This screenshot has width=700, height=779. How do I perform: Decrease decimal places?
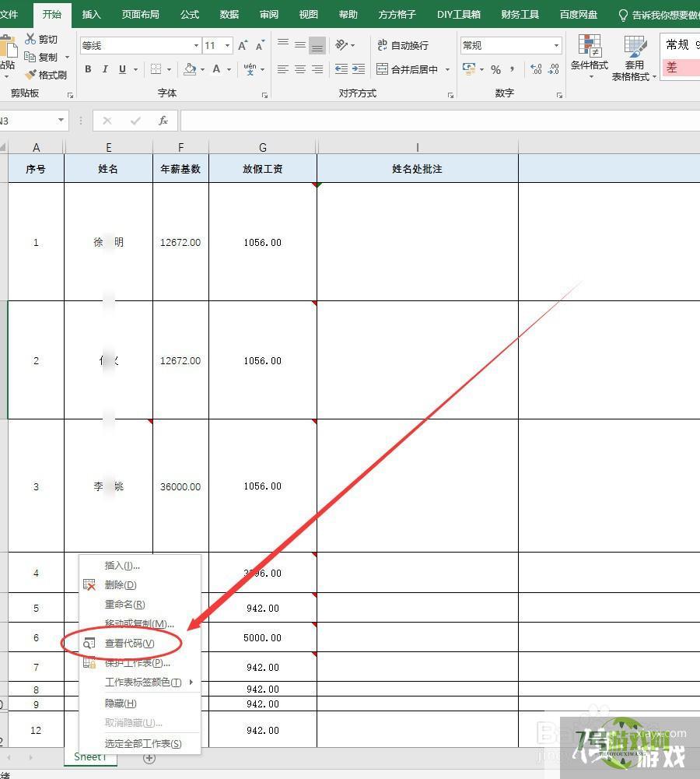coord(554,69)
